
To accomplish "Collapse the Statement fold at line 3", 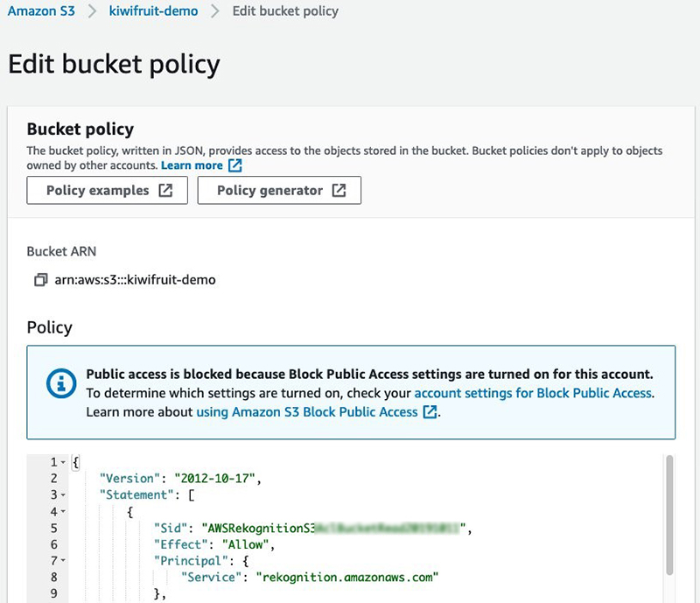I will [63, 494].
